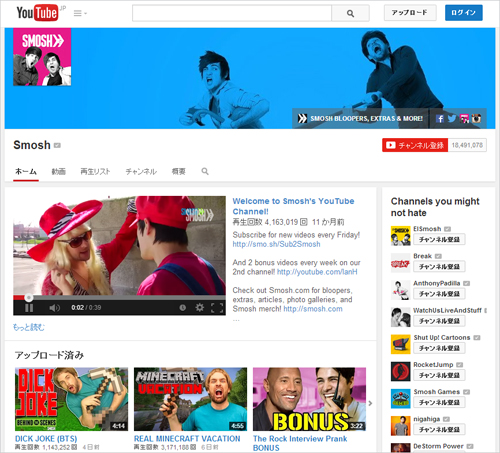Viewport: 500px width, 453px height.
Task: Open the Smosh Bloopers, Extras & More banner link
Action: pyautogui.click(x=360, y=118)
